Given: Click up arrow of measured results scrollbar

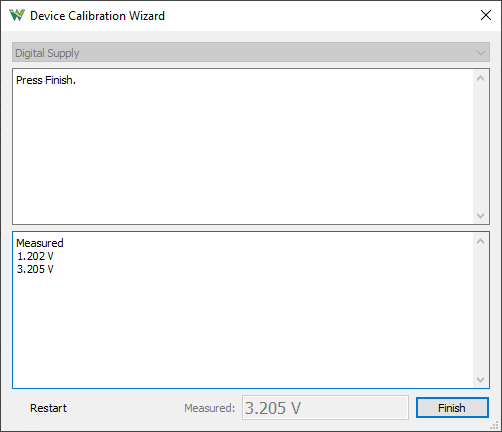Looking at the screenshot, I should tap(480, 241).
